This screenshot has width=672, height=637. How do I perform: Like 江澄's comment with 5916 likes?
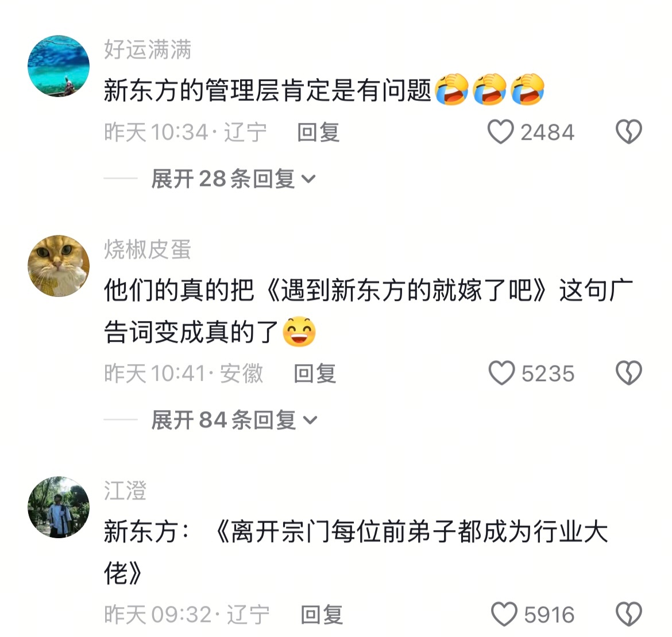[504, 614]
